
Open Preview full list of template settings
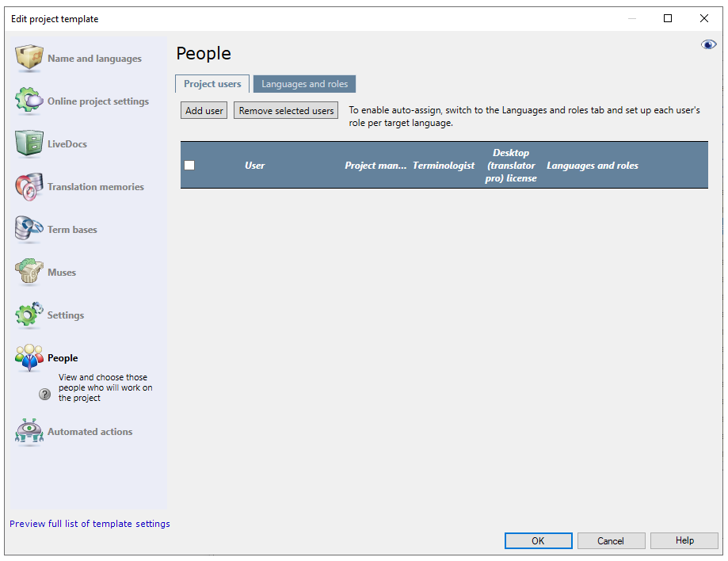[x=90, y=523]
